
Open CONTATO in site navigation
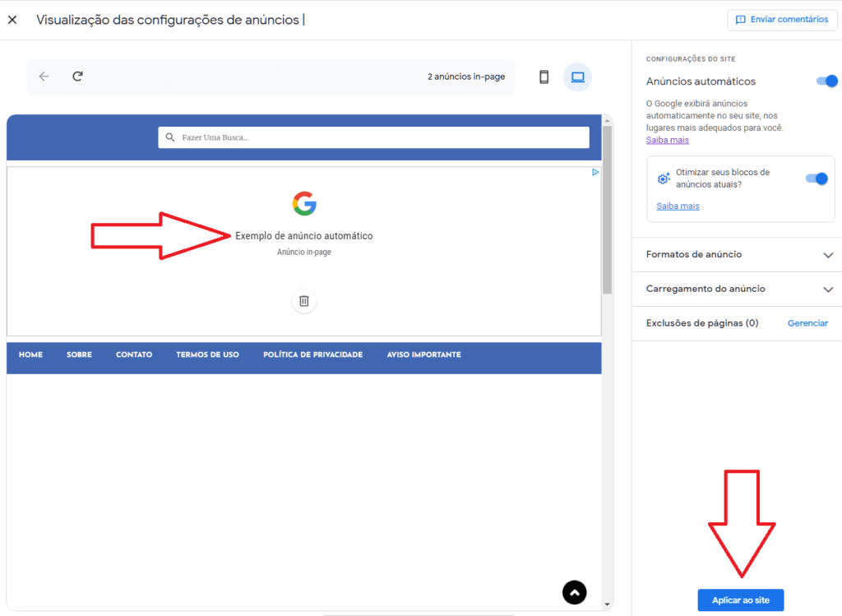[134, 354]
